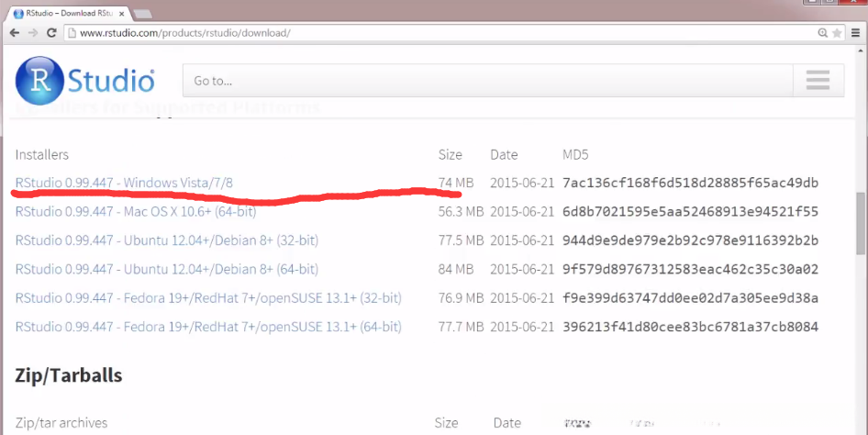Download RStudio Fedora/RedHat 32-bit installer

208,297
